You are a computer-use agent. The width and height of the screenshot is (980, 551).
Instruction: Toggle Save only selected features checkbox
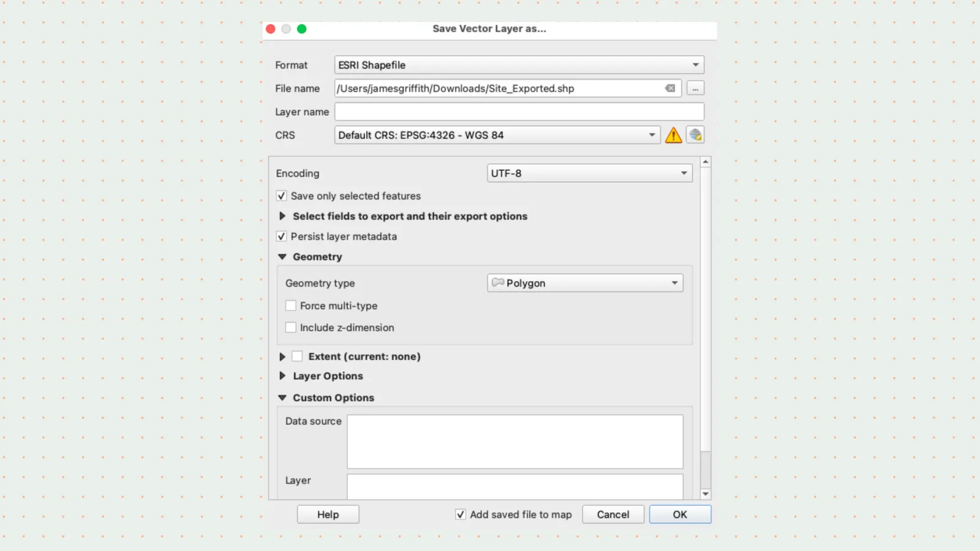pyautogui.click(x=282, y=196)
